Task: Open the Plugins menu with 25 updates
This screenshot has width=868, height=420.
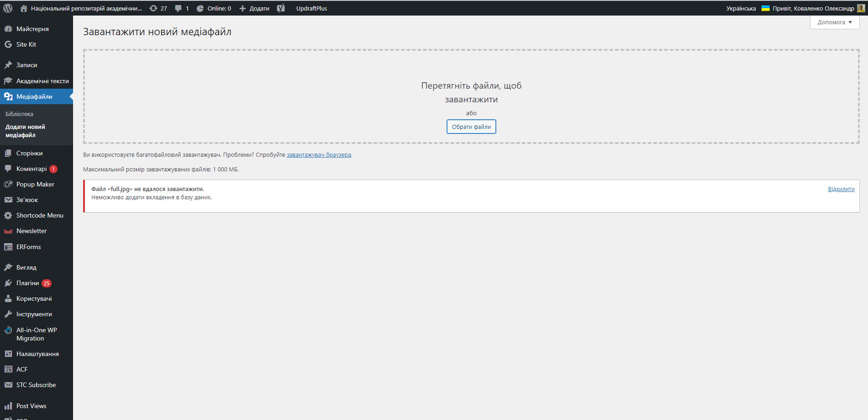Action: click(27, 283)
